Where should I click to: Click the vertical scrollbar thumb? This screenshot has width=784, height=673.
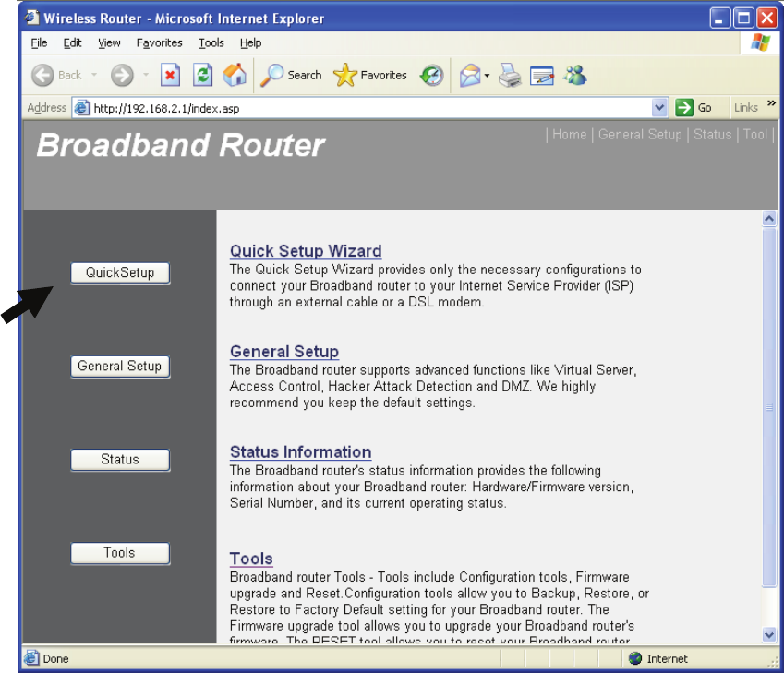coord(769,406)
